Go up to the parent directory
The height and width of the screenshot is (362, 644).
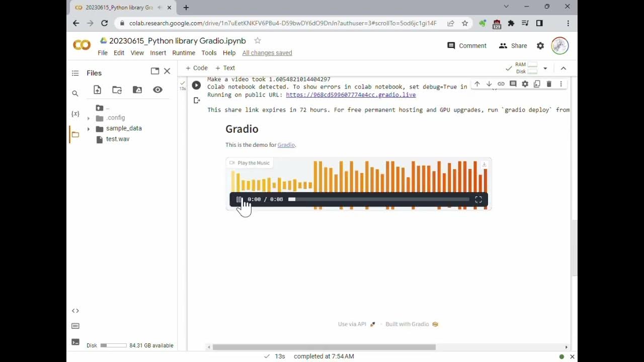pos(102,108)
